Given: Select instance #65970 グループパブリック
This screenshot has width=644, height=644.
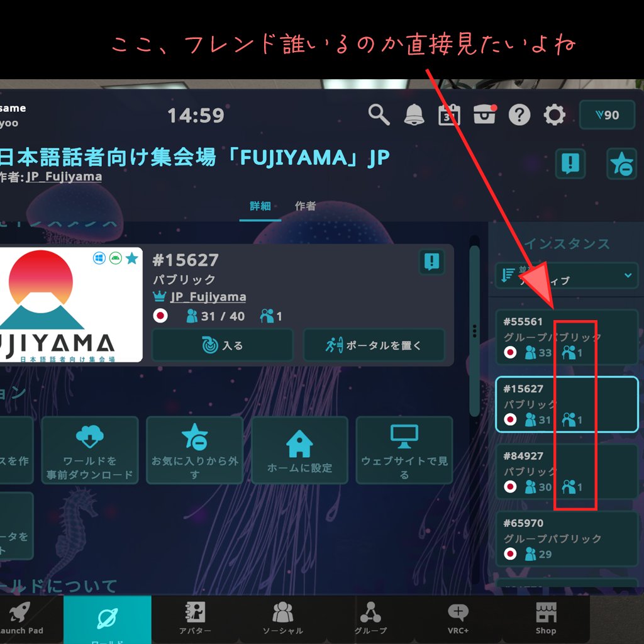Looking at the screenshot, I should 567,539.
